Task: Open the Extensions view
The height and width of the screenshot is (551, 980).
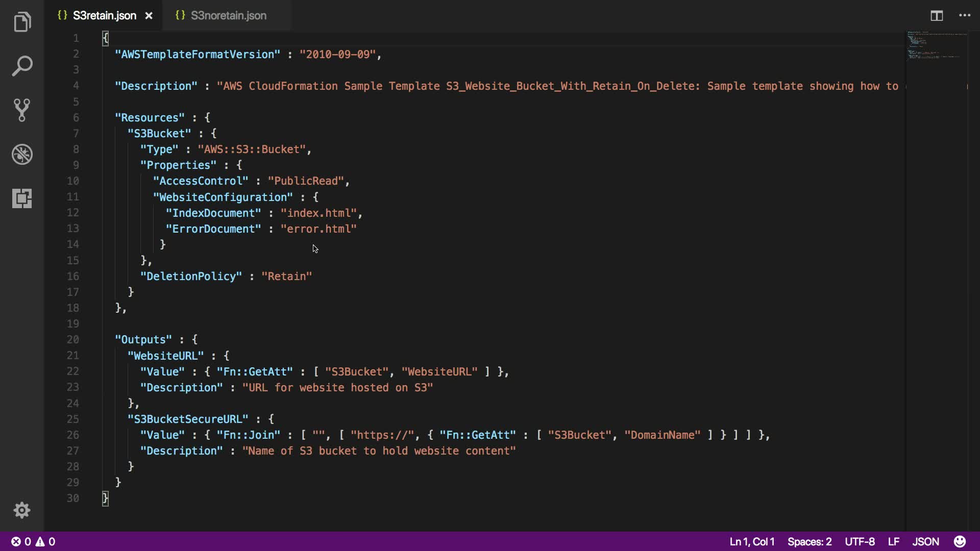Action: pyautogui.click(x=22, y=198)
